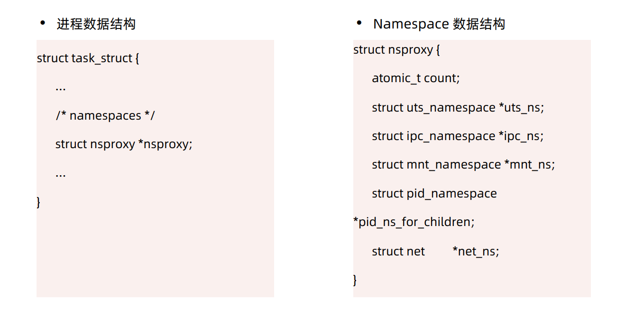Click the ellipsis below the nsproxy pointer line

click(x=61, y=175)
